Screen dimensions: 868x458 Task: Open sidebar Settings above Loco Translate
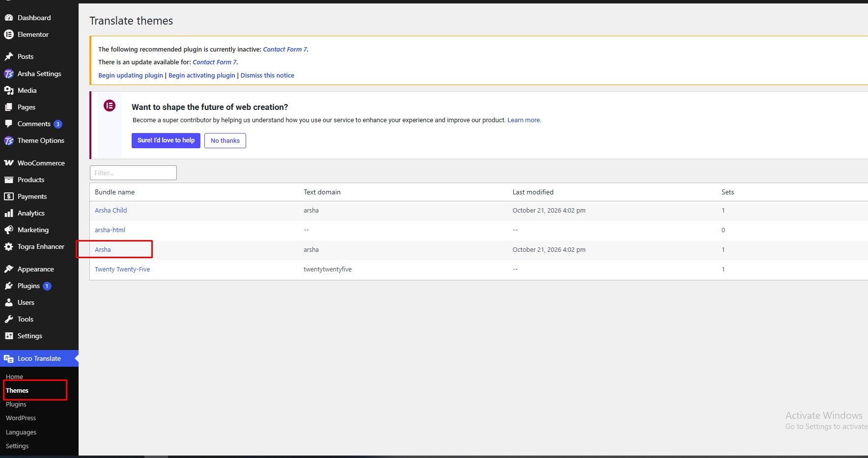30,336
